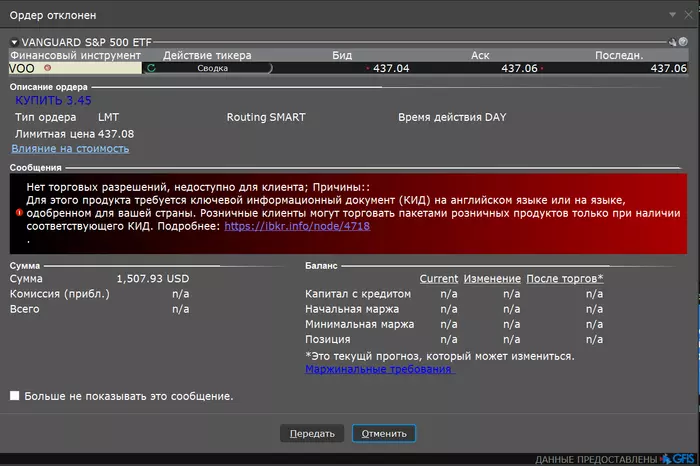
Task: Click the Передать button
Action: [x=312, y=433]
